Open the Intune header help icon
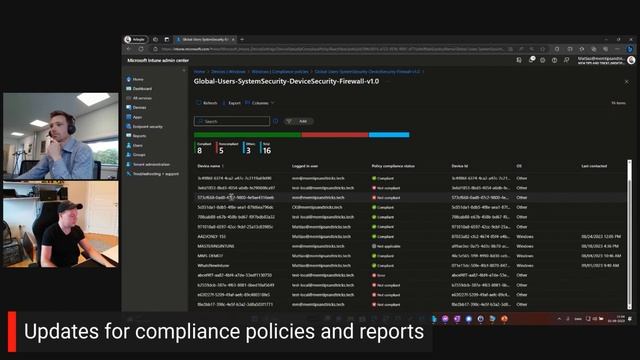 (554, 60)
